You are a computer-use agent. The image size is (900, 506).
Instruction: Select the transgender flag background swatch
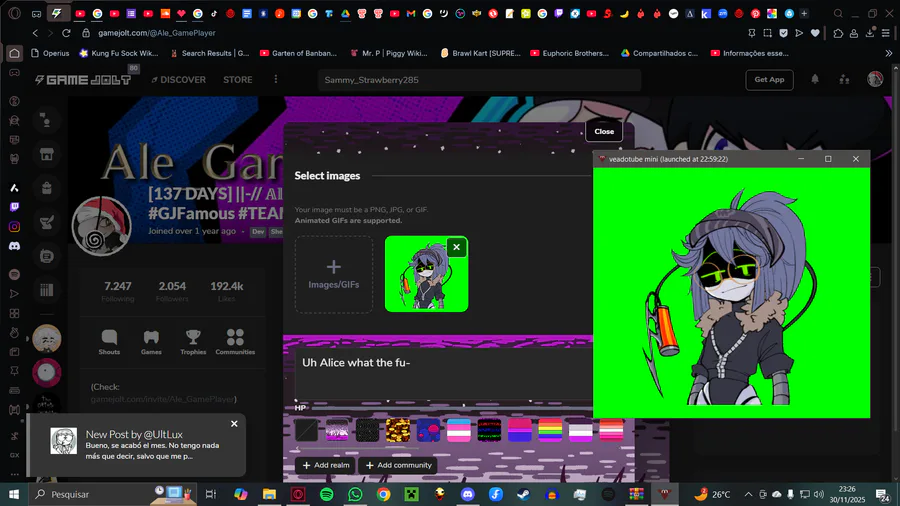(x=459, y=430)
